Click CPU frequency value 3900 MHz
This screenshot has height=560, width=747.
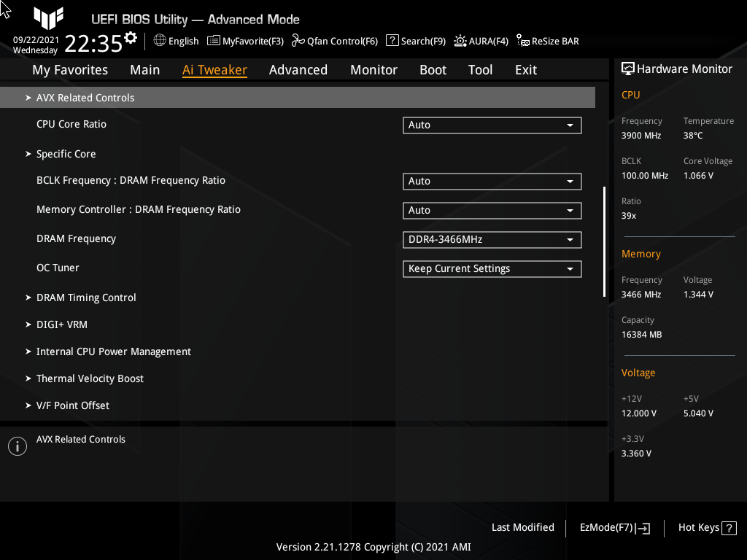(x=641, y=135)
